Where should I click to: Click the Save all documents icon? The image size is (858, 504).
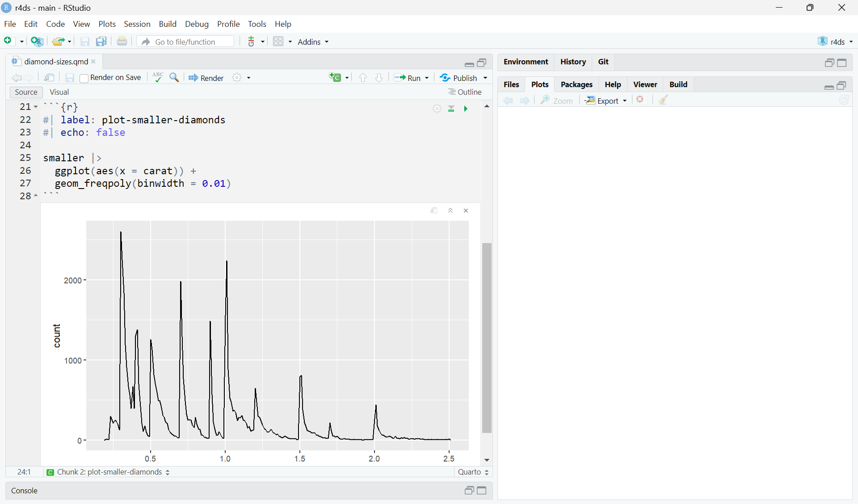(102, 42)
